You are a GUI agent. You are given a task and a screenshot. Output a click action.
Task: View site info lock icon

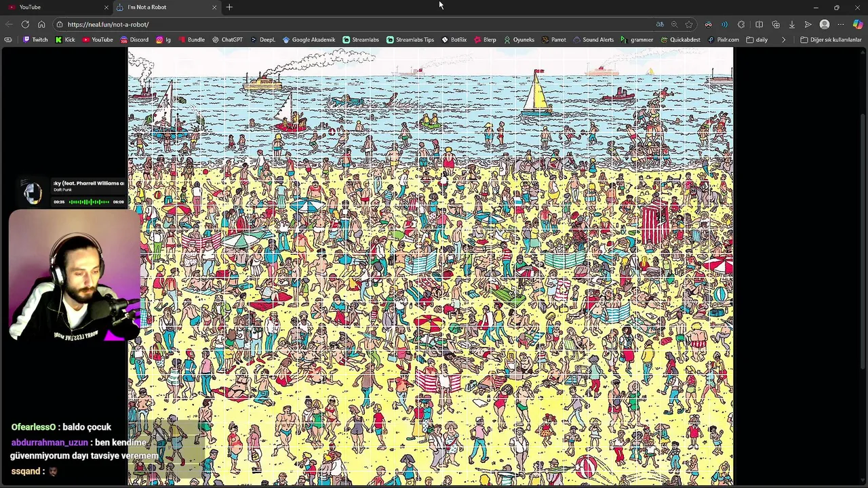tap(60, 24)
